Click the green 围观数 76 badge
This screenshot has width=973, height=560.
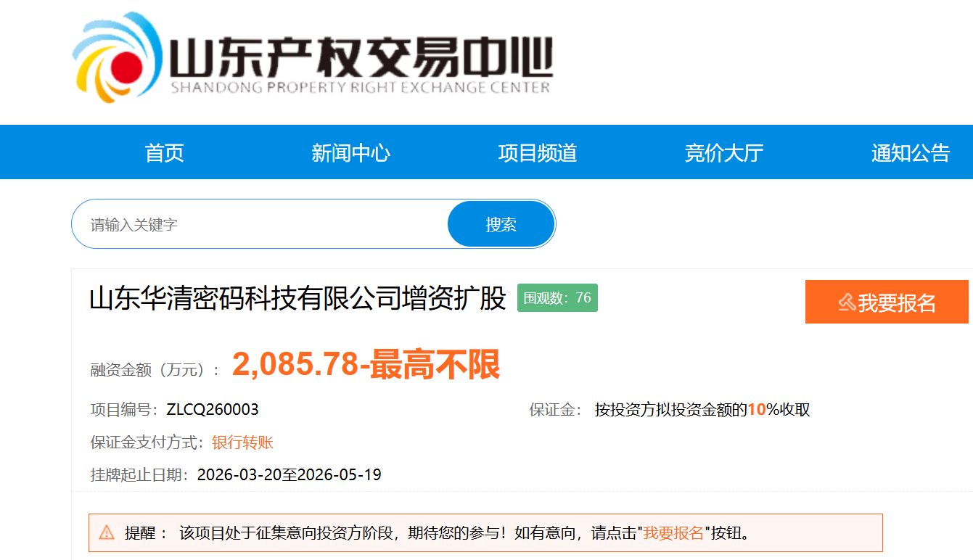pos(557,298)
